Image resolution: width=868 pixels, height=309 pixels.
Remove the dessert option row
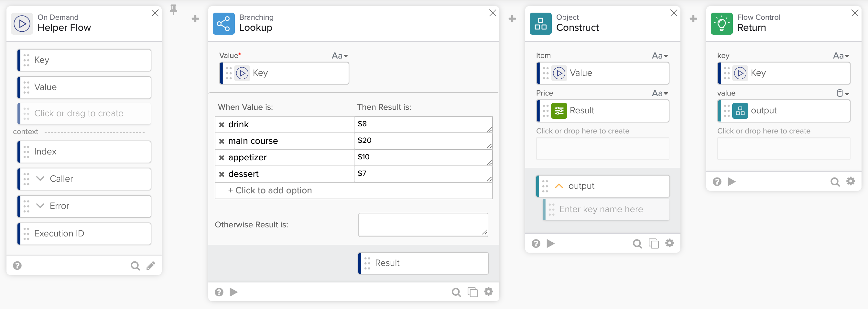(x=222, y=174)
